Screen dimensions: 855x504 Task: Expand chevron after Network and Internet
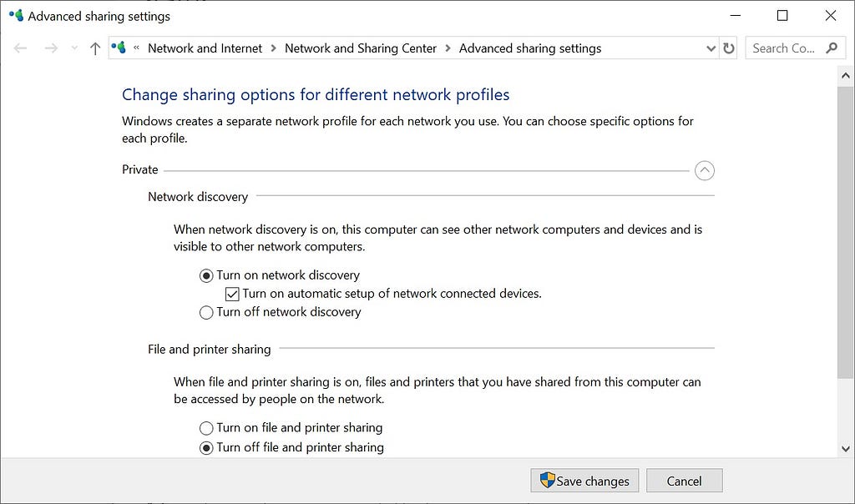point(274,48)
